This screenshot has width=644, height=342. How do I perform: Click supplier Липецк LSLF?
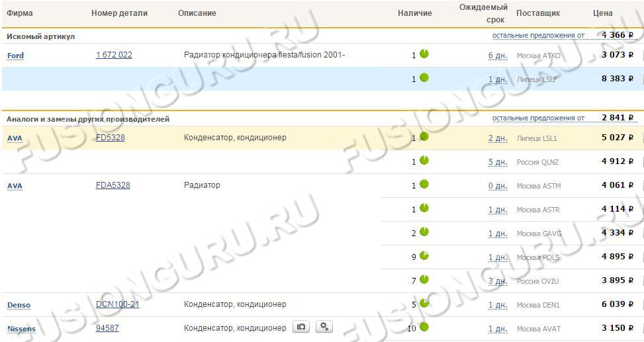(537, 79)
